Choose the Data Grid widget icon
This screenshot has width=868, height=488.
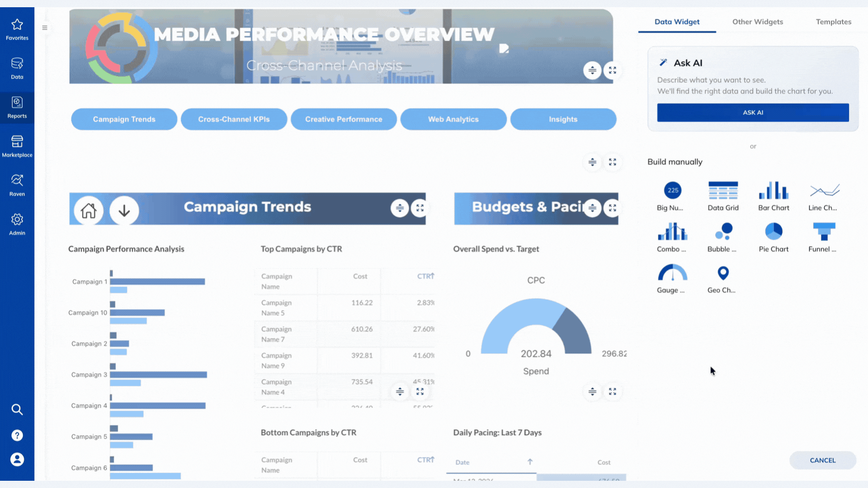point(723,191)
